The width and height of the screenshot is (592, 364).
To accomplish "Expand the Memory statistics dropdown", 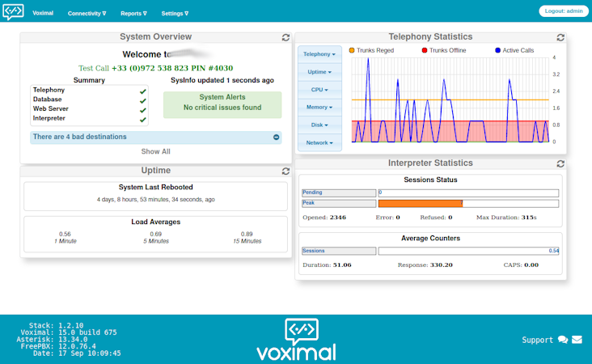I will (x=319, y=108).
